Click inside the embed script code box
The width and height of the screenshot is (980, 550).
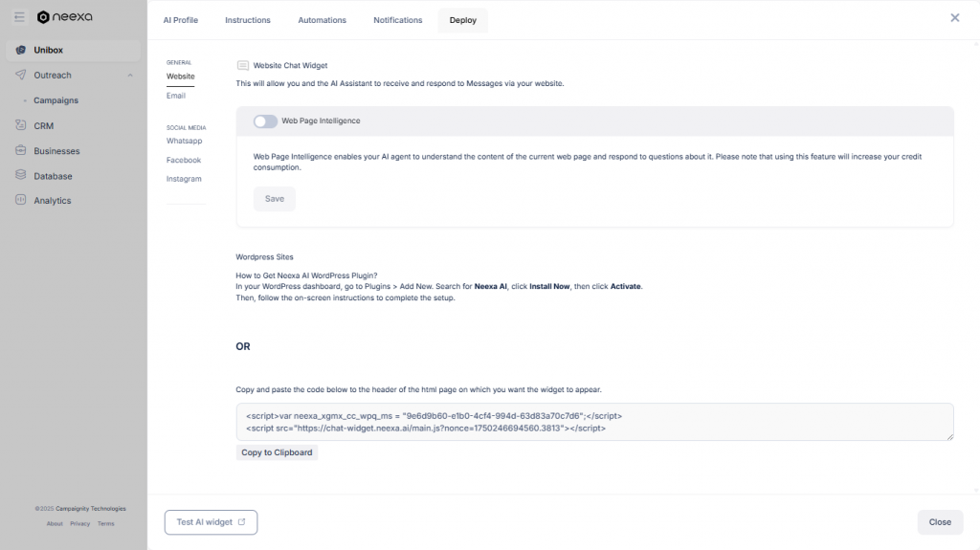pyautogui.click(x=593, y=422)
